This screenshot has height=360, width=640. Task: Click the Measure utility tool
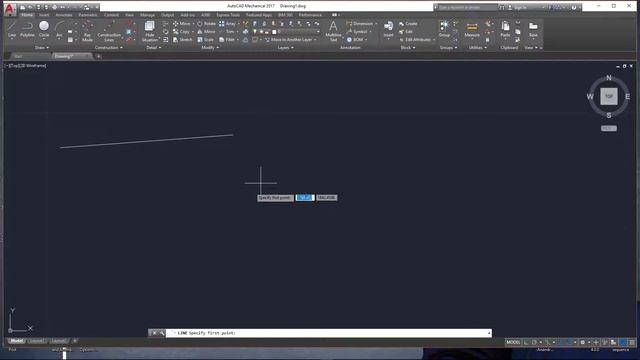[472, 29]
